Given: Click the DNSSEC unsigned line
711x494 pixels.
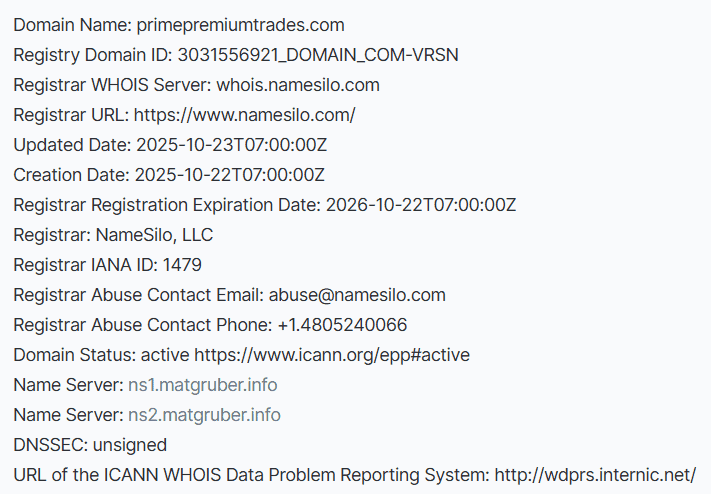Looking at the screenshot, I should pyautogui.click(x=90, y=445).
